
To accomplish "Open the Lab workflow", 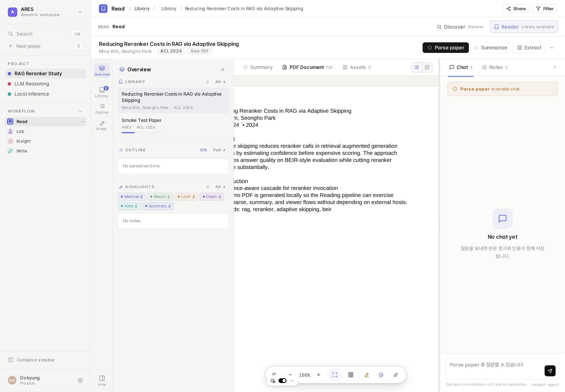I will click(x=45, y=131).
